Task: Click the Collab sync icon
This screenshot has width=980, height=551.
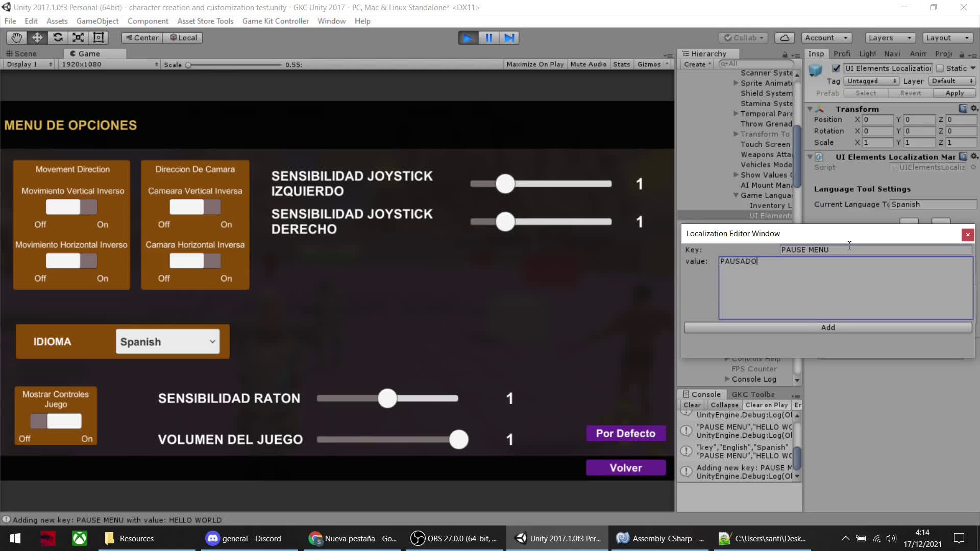Action: tap(784, 37)
